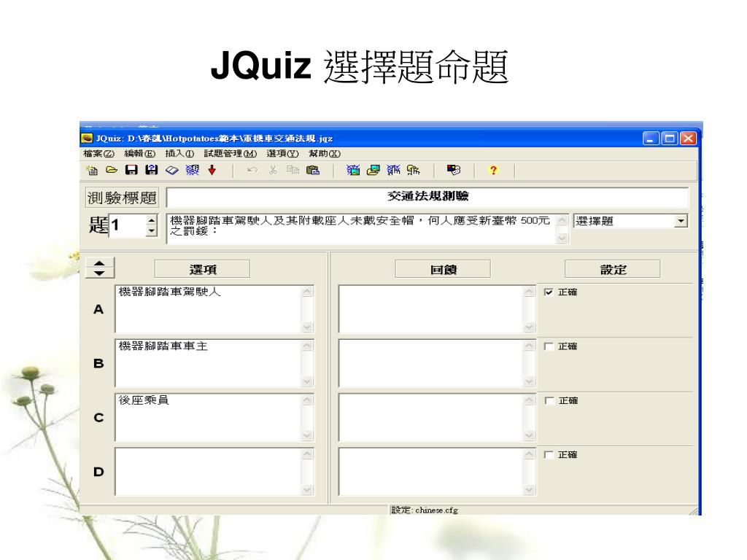Click the feedback box for answer D
This screenshot has width=747, height=560.
[431, 472]
